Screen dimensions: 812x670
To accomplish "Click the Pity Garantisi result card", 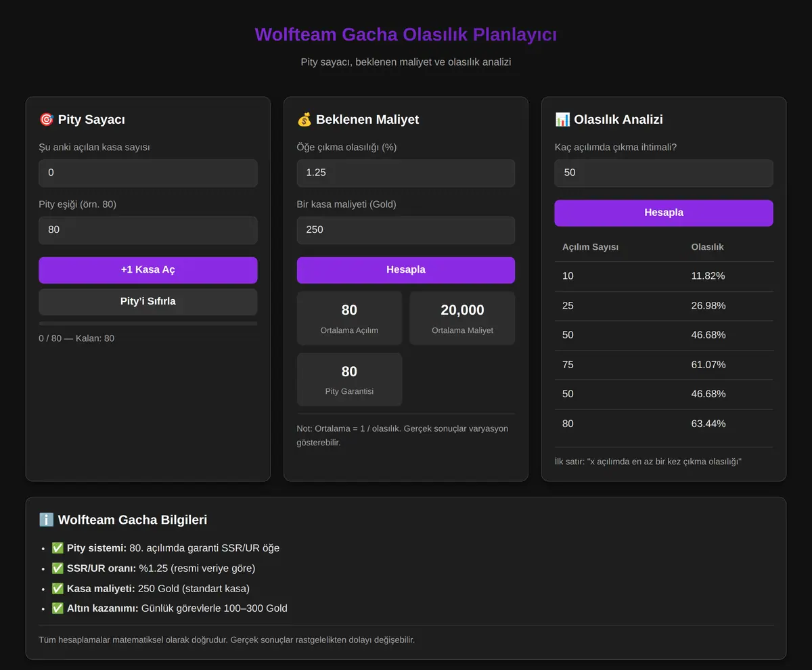I will (349, 379).
